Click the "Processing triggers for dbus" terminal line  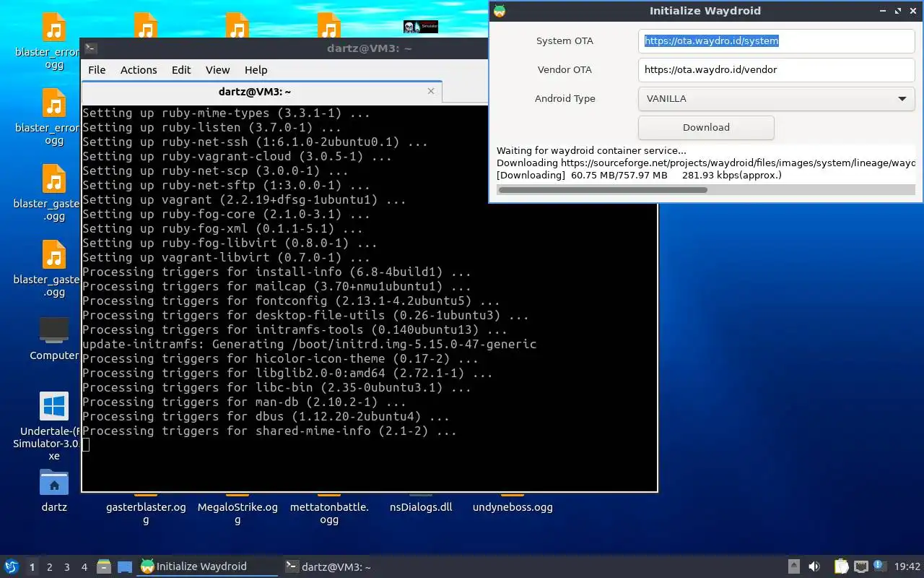click(x=266, y=416)
